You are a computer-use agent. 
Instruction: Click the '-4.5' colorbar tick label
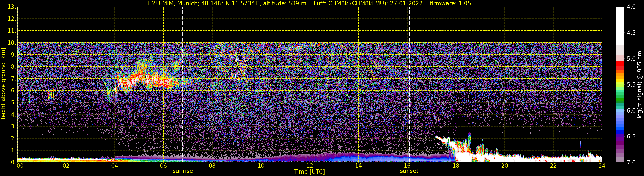click(x=630, y=33)
